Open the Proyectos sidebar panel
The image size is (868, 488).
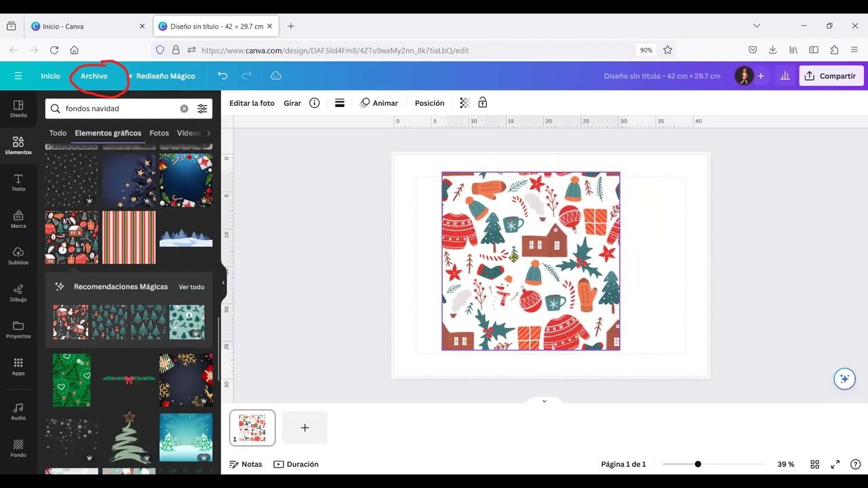pyautogui.click(x=18, y=329)
